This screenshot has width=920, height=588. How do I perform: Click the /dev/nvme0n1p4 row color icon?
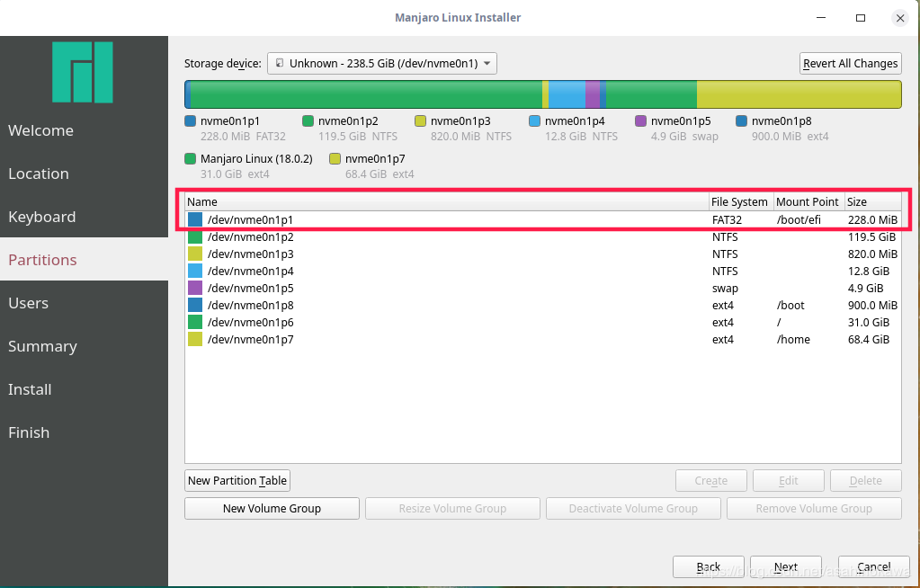point(195,272)
